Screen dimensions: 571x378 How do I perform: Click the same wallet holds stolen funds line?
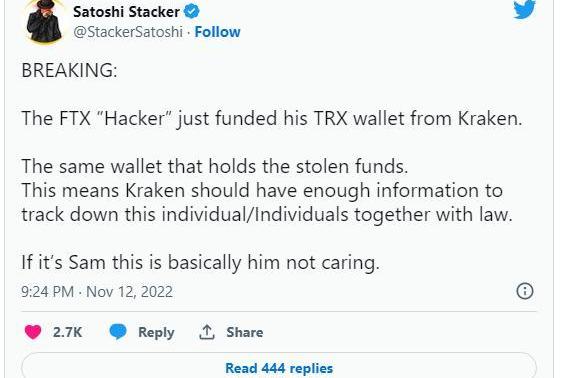(214, 166)
